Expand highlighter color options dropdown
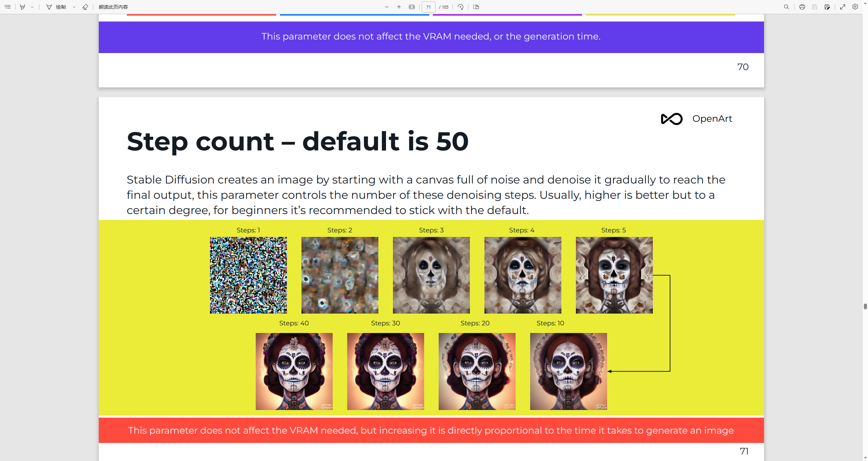 point(32,7)
